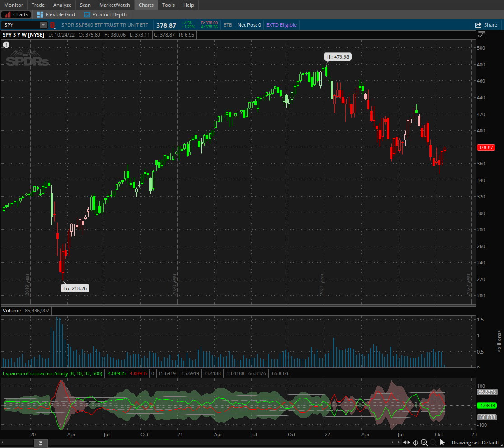Click the Hi: 479.98 price bubble
The height and width of the screenshot is (448, 504).
pyautogui.click(x=338, y=57)
